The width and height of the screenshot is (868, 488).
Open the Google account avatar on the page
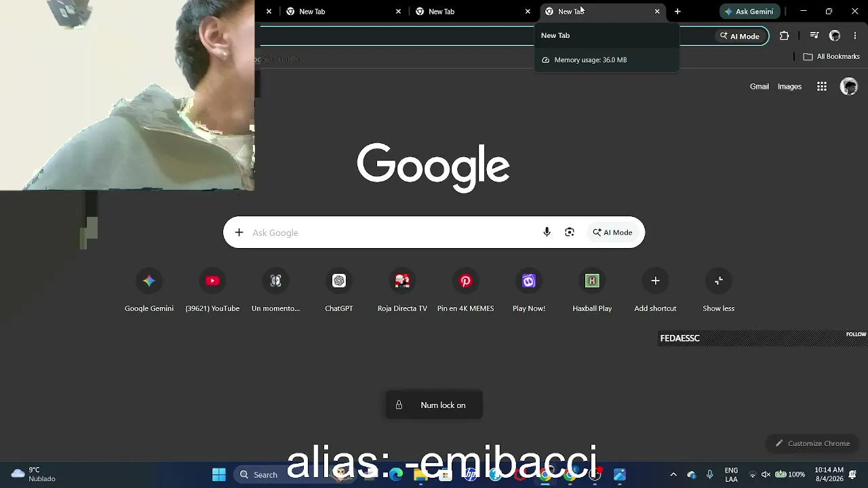click(849, 86)
